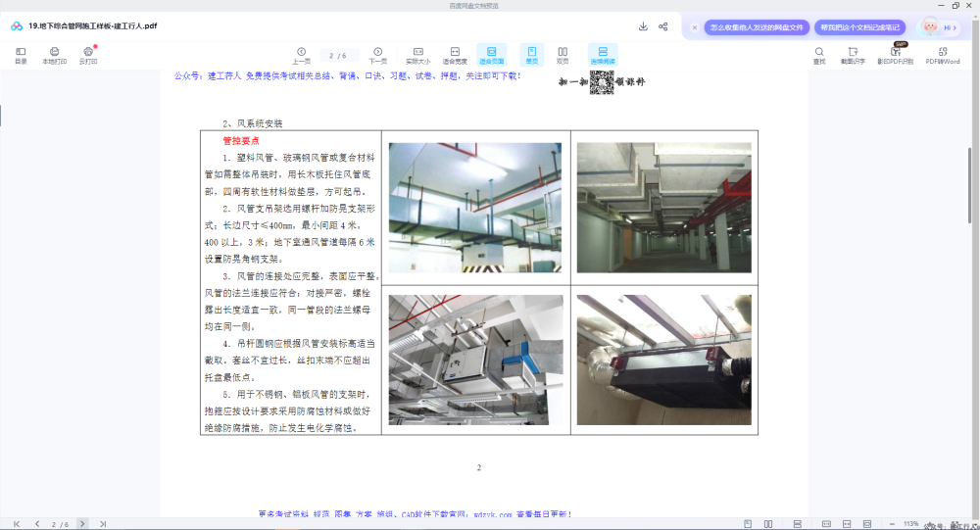This screenshot has height=530, width=980.
Task: Click the download icon in header
Action: [643, 26]
